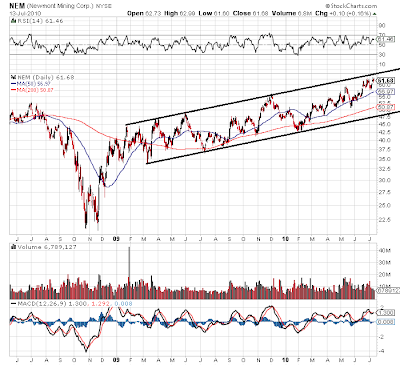
Task: Click the boxed blue 0.008 tag on MACD axis
Action: point(386,322)
